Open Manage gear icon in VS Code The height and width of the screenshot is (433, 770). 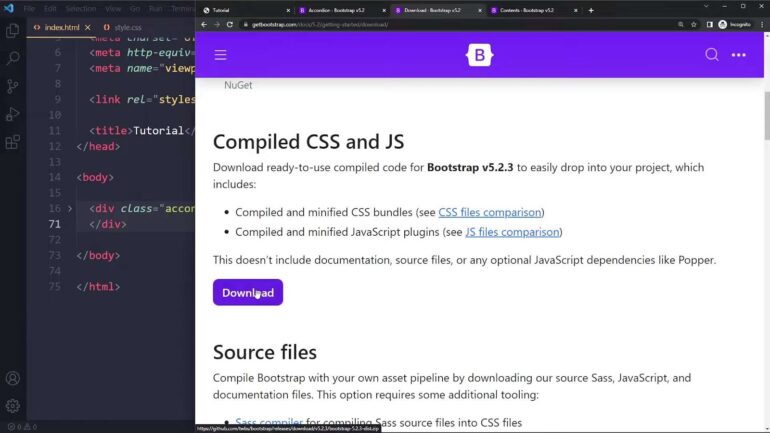(13, 406)
